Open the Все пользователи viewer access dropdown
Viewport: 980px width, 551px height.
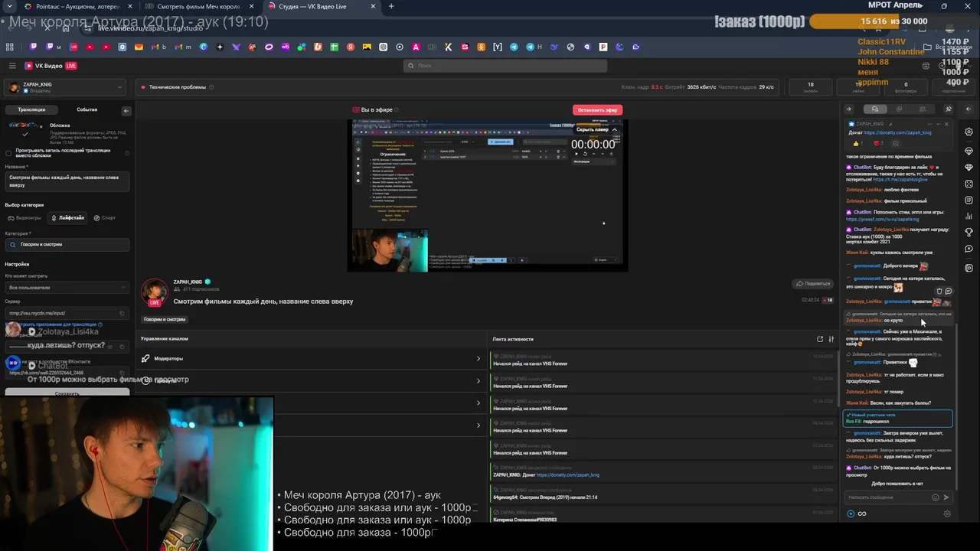67,288
